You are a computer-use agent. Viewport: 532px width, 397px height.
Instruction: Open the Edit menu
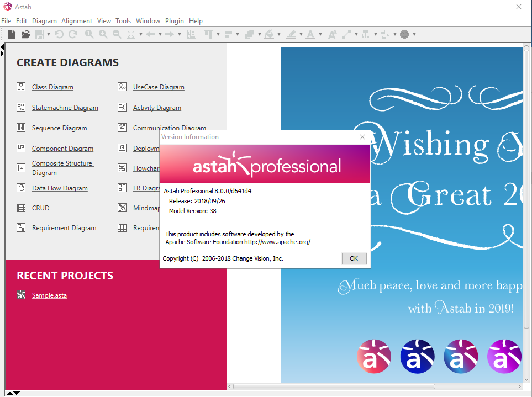pyautogui.click(x=22, y=20)
